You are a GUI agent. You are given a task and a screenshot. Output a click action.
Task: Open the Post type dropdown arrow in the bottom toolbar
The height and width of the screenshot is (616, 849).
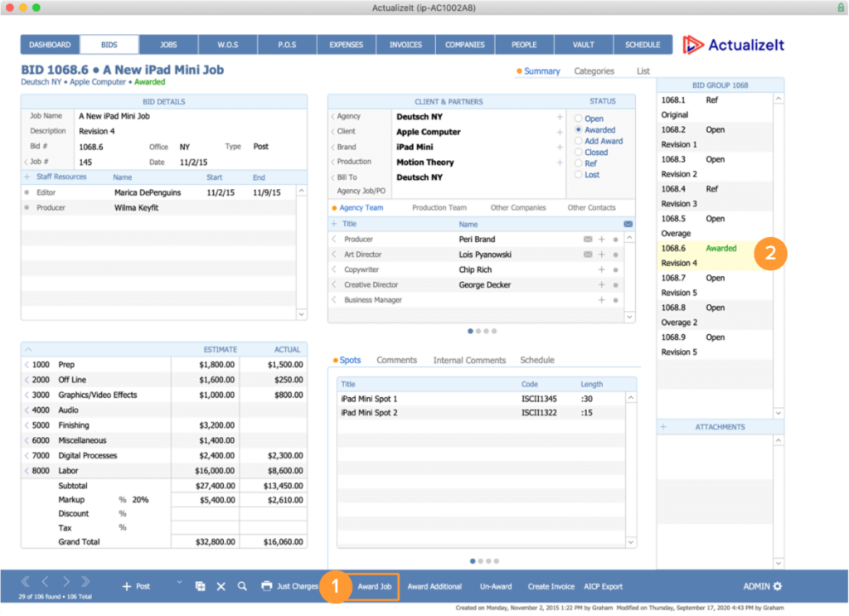click(x=179, y=583)
